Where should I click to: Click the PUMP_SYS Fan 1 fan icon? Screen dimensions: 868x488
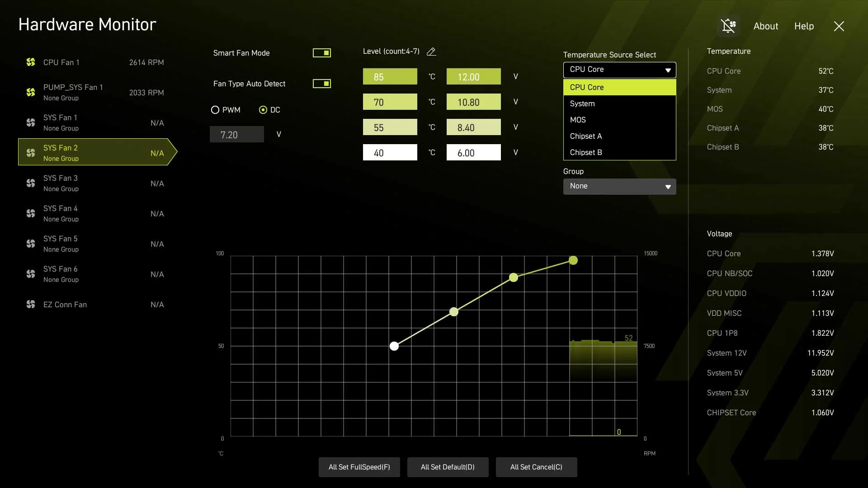coord(31,92)
